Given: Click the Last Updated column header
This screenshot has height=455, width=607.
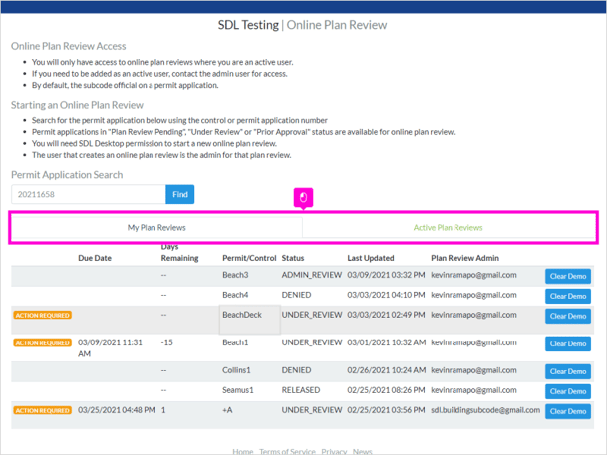Looking at the screenshot, I should [371, 258].
